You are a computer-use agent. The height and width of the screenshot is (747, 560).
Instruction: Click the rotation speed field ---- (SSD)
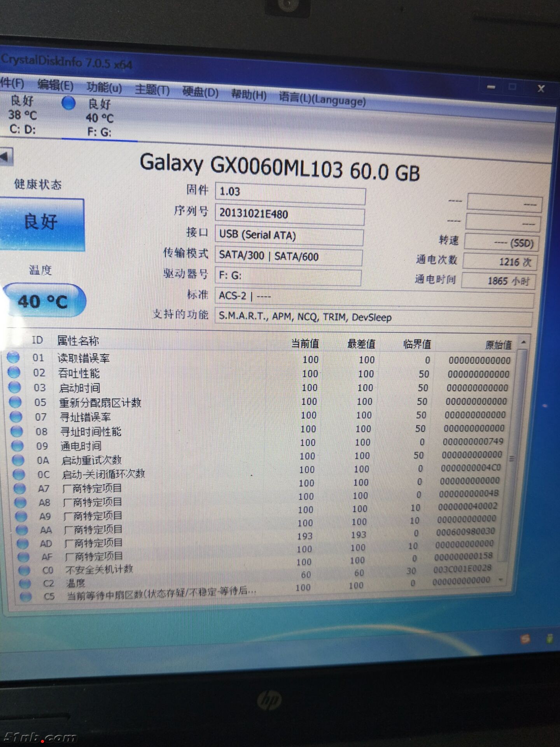(502, 243)
